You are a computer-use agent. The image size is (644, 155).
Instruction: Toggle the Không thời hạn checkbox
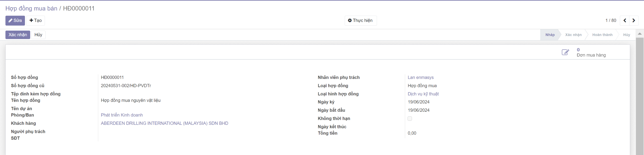pyautogui.click(x=410, y=119)
